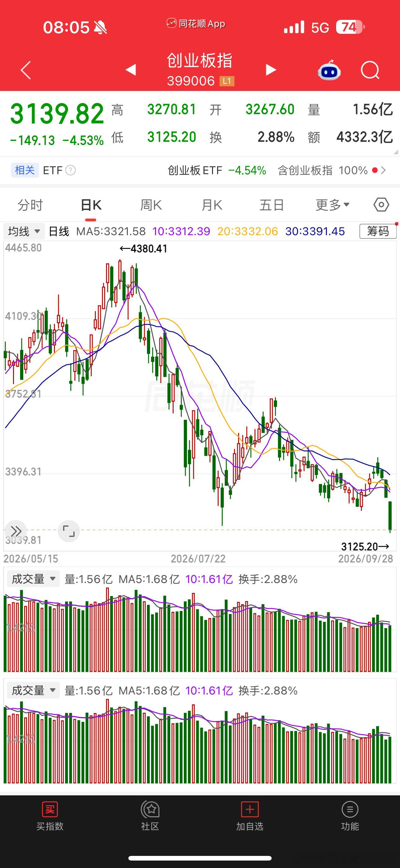Expand chart history with double-arrow icon
The image size is (400, 868).
pos(16,531)
